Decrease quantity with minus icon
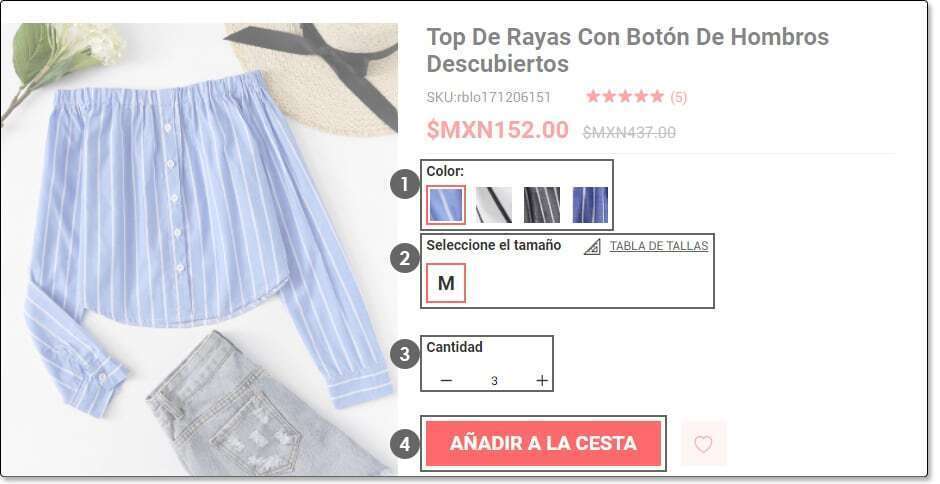The width and height of the screenshot is (940, 484). (446, 380)
